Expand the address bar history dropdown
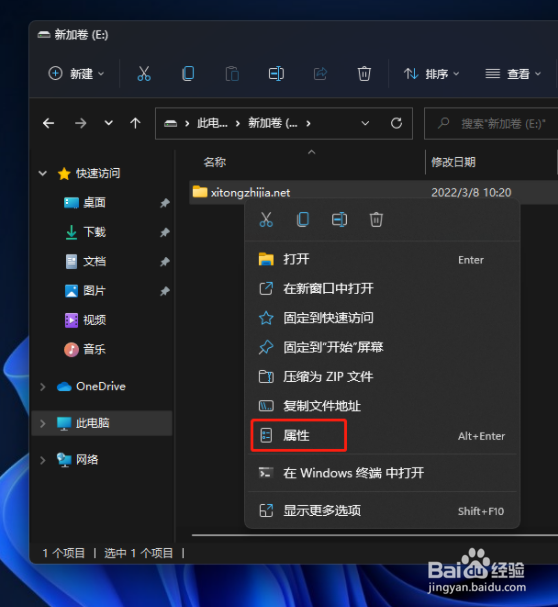The image size is (558, 607). pyautogui.click(x=365, y=123)
